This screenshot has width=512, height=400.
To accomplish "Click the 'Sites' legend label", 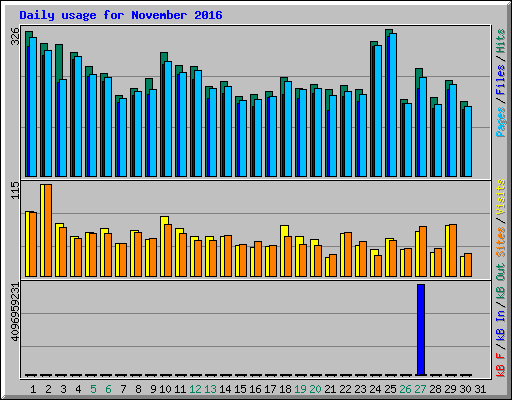I will pos(500,242).
